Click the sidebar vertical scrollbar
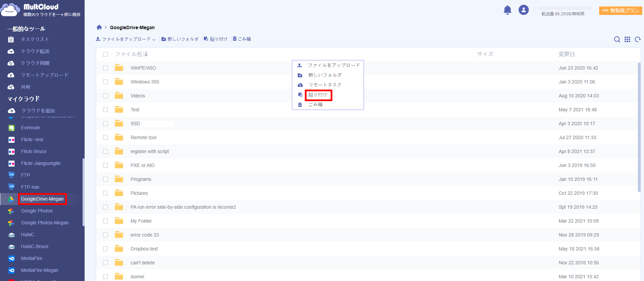 pyautogui.click(x=83, y=192)
